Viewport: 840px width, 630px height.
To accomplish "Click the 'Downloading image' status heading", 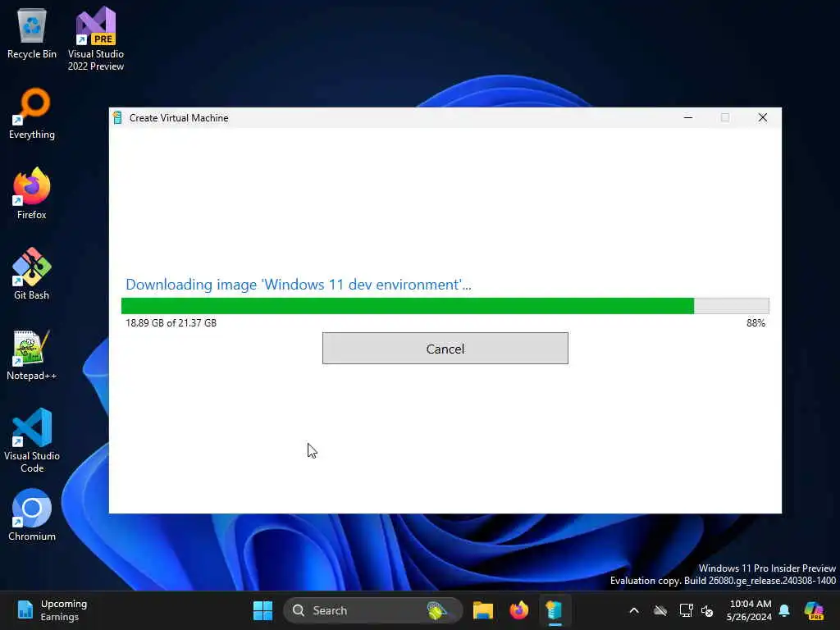I will pyautogui.click(x=299, y=285).
